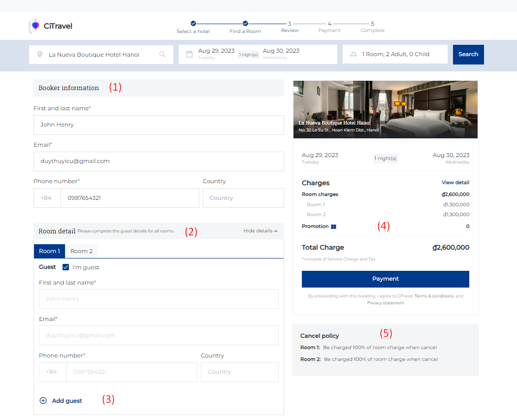Screen dimensions: 517x420
Task: Select the Room 1 tab
Action: (x=49, y=251)
